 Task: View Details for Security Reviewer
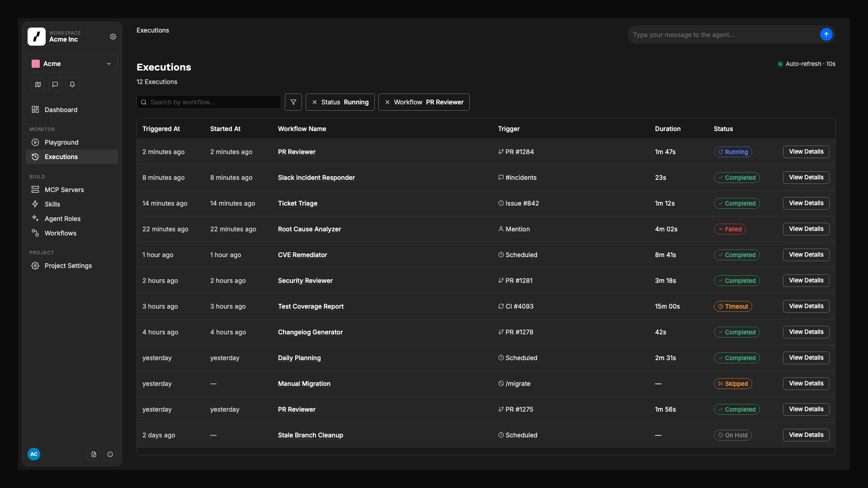click(x=806, y=281)
